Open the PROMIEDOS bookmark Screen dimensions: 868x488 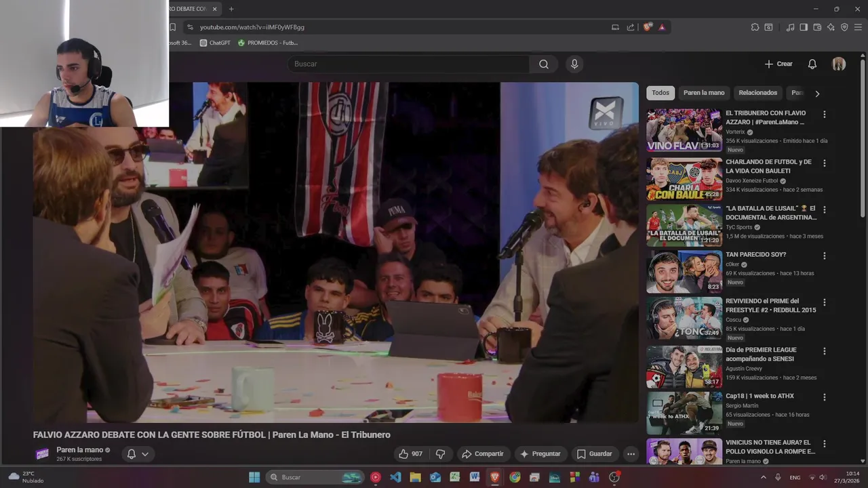click(267, 43)
